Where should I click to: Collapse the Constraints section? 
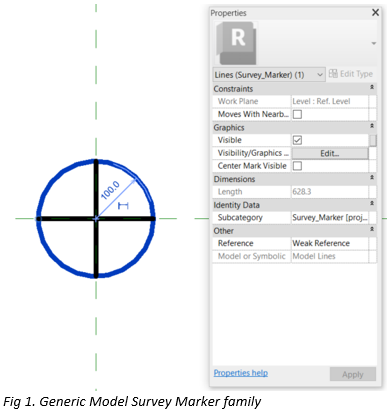372,87
